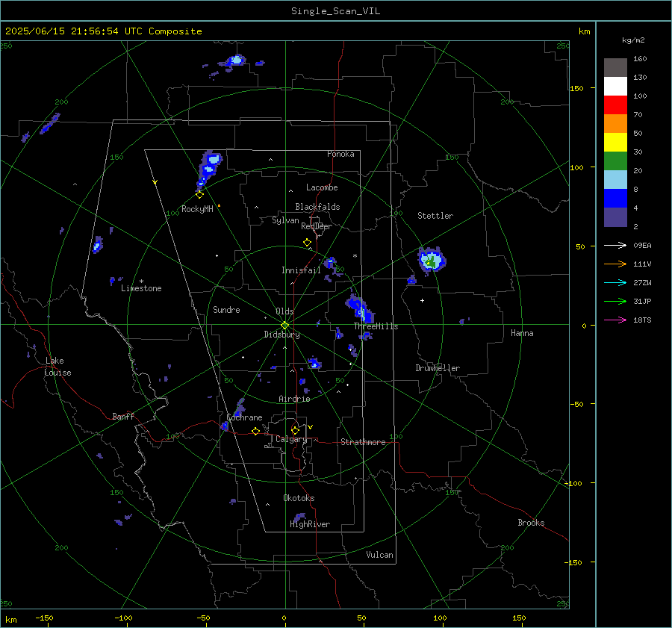Click the Didsbury label

281,335
